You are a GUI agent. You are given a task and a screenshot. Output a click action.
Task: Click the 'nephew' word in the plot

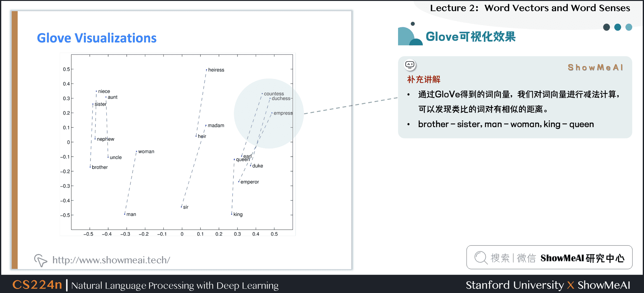pyautogui.click(x=105, y=139)
